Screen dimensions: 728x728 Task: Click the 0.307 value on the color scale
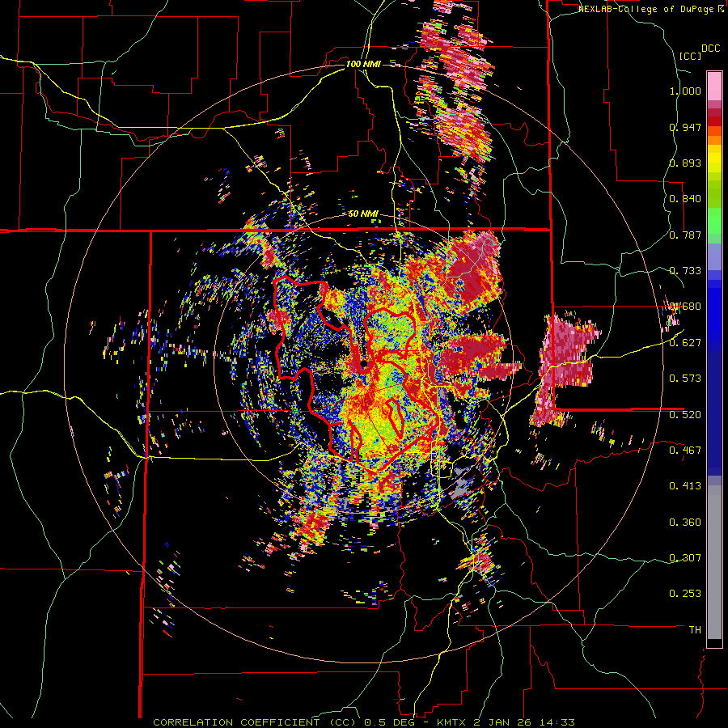pyautogui.click(x=685, y=557)
